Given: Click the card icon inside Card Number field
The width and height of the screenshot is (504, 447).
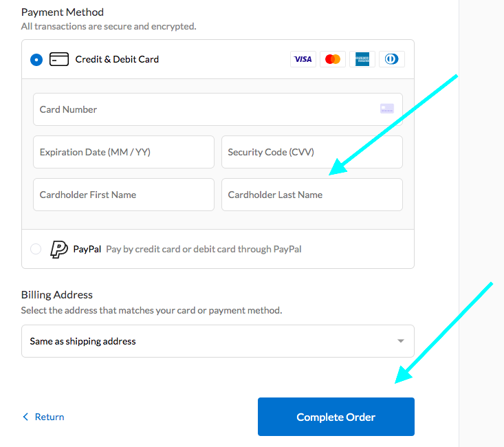Looking at the screenshot, I should click(387, 109).
